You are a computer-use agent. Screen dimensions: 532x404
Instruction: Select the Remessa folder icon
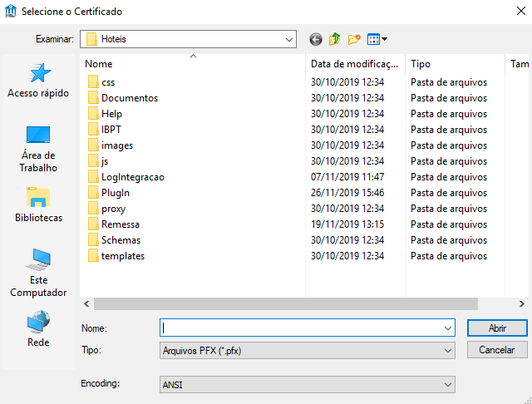point(93,224)
